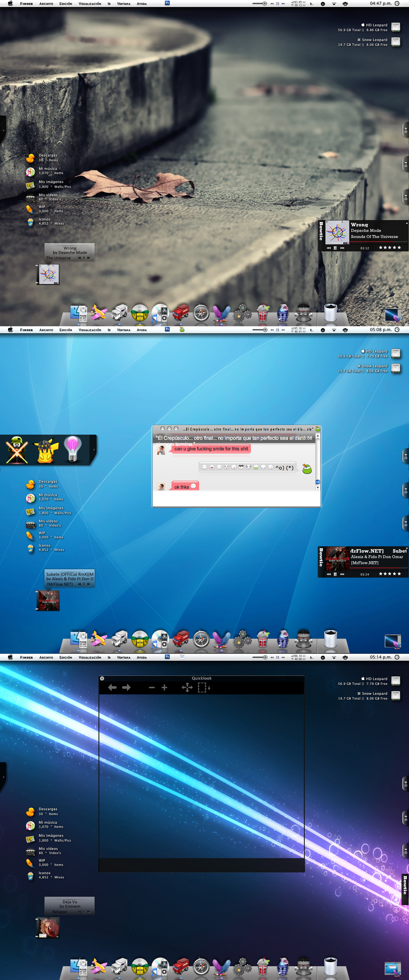Pick the sunglasses emoticon in the chat

241,467
